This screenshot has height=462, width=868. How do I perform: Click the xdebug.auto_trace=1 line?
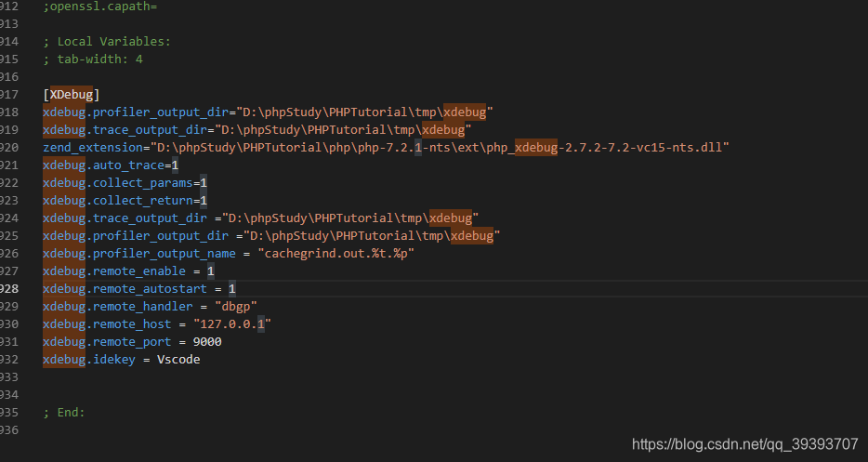(x=111, y=165)
